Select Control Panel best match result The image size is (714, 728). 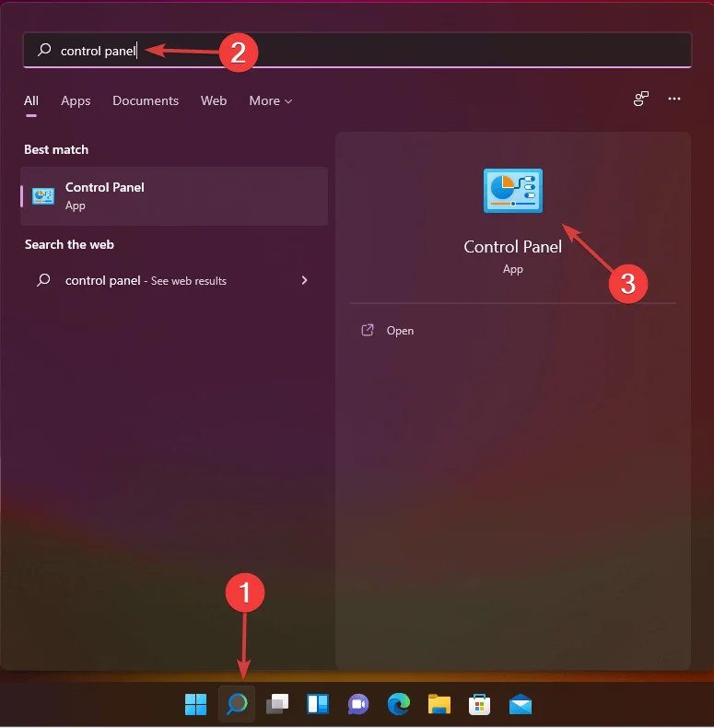(x=174, y=196)
